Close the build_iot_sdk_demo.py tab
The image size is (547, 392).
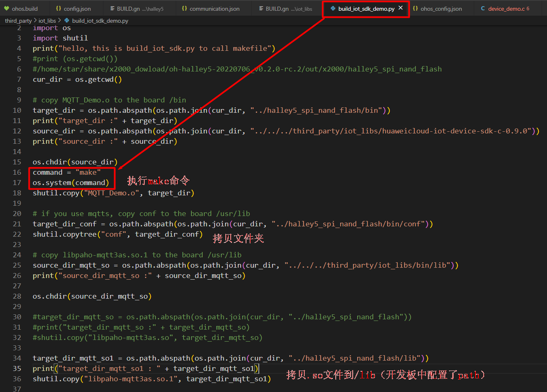(401, 8)
